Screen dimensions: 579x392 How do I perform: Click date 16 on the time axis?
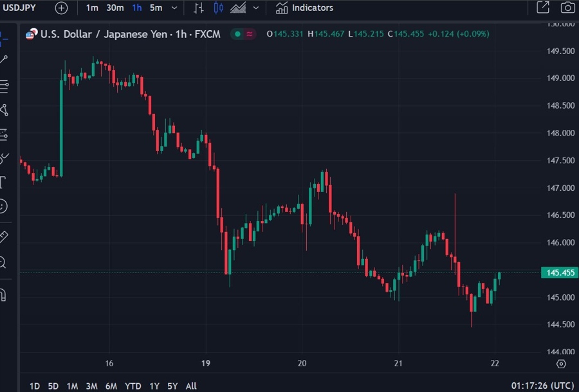pos(109,363)
